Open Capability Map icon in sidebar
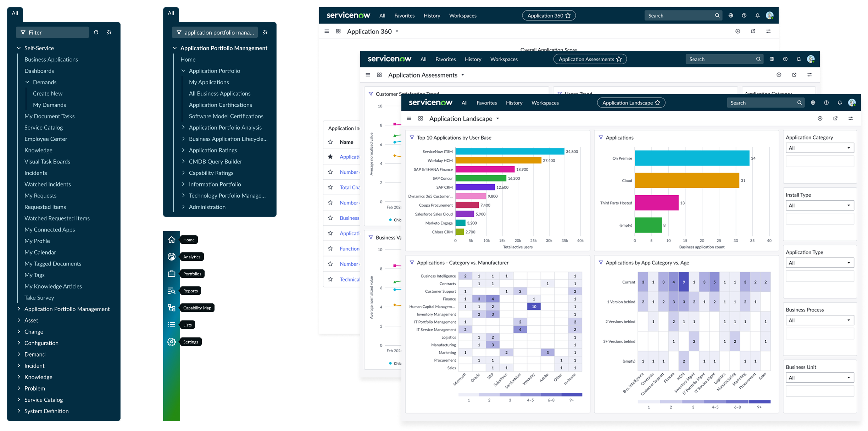Viewport: 868px width, 431px height. [172, 308]
